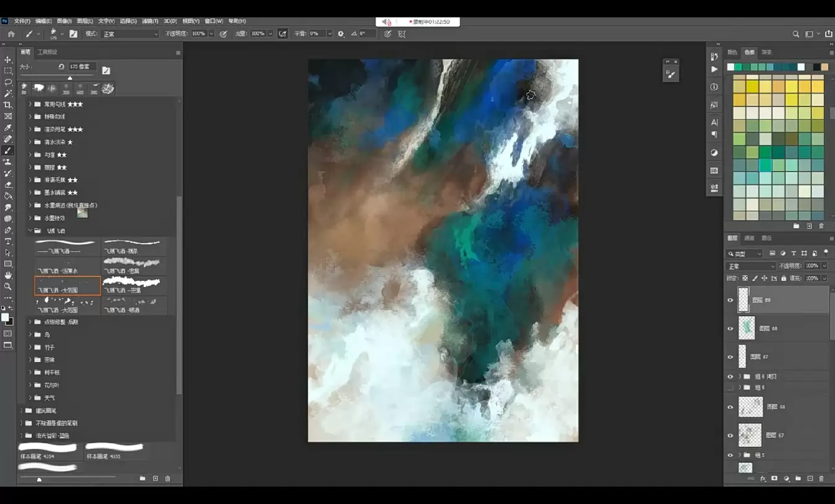Hide the 组 6 拷贝 group
This screenshot has height=504, width=835.
pos(730,376)
